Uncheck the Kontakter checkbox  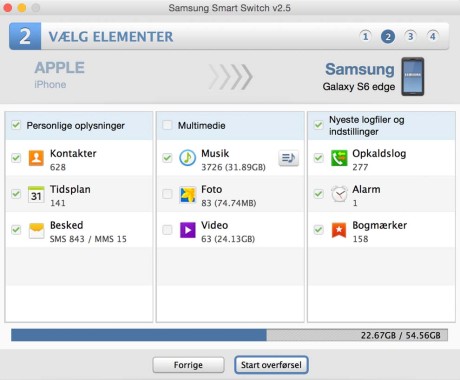tap(16, 158)
